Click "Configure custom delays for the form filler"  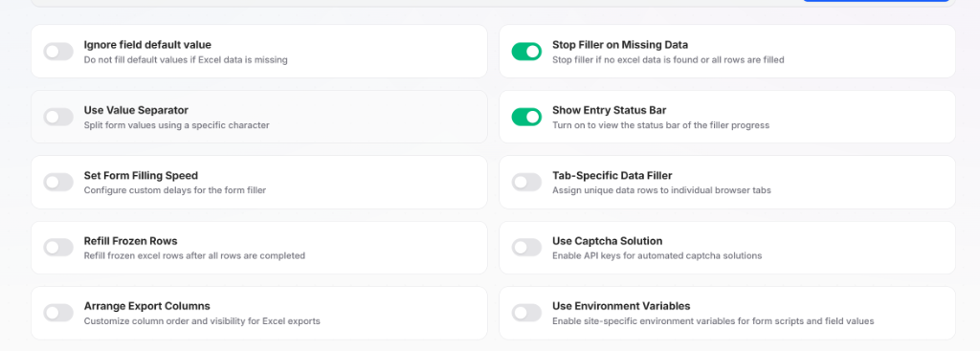coord(175,190)
